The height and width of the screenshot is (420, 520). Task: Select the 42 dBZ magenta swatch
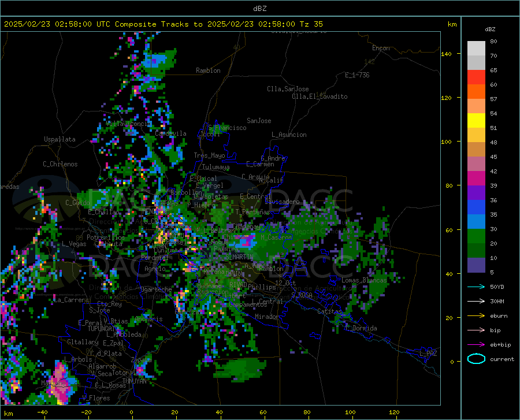point(476,178)
